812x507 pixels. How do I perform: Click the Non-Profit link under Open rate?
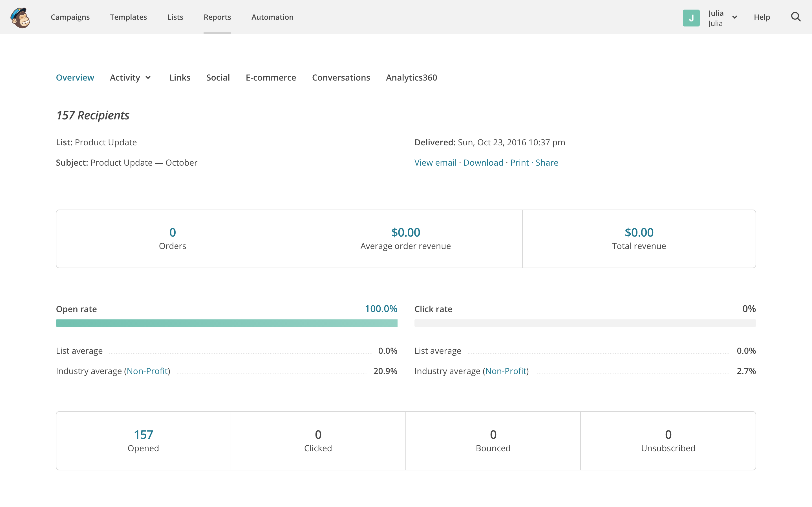(147, 371)
